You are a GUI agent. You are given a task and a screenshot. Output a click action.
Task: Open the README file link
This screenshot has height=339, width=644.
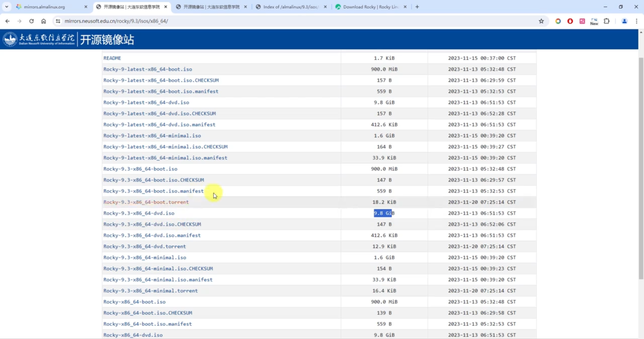pyautogui.click(x=112, y=58)
